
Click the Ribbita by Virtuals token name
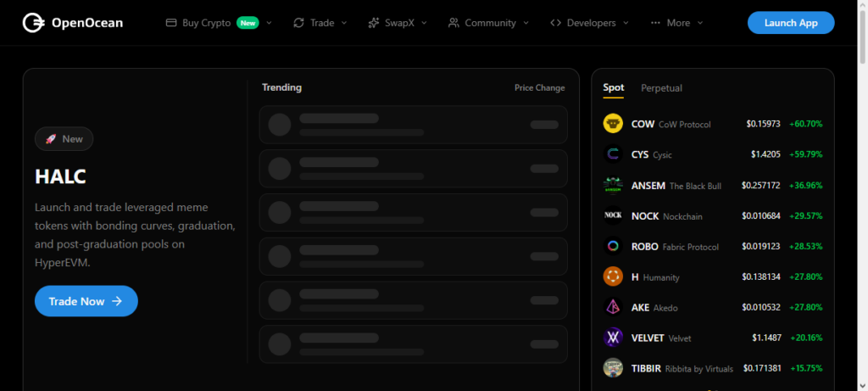point(699,369)
